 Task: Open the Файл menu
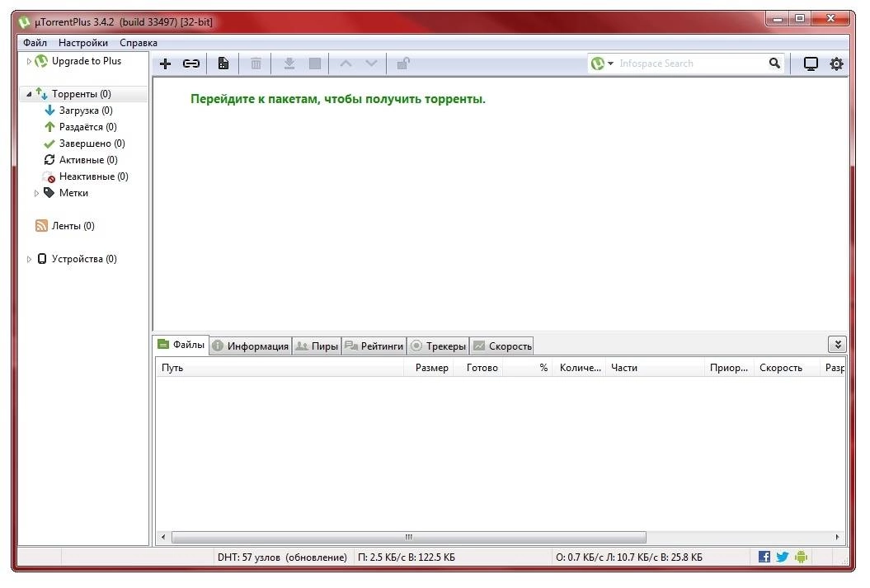pyautogui.click(x=35, y=43)
